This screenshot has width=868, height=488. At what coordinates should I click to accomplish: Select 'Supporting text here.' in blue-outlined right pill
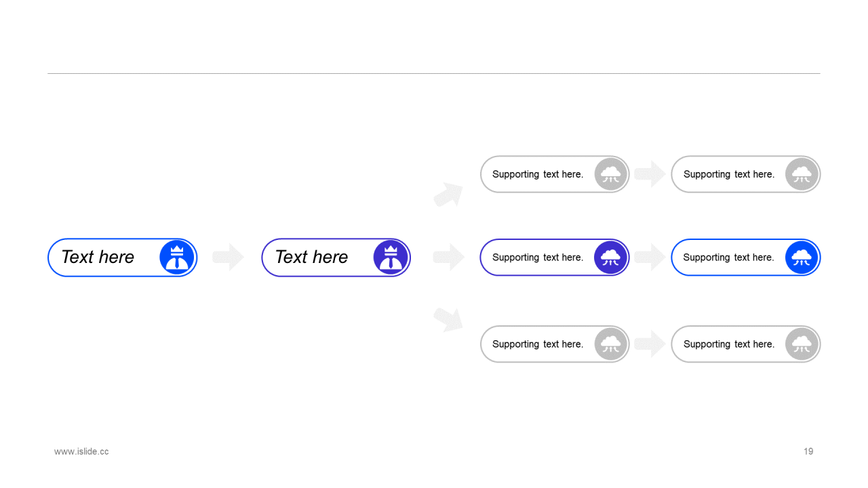point(728,258)
